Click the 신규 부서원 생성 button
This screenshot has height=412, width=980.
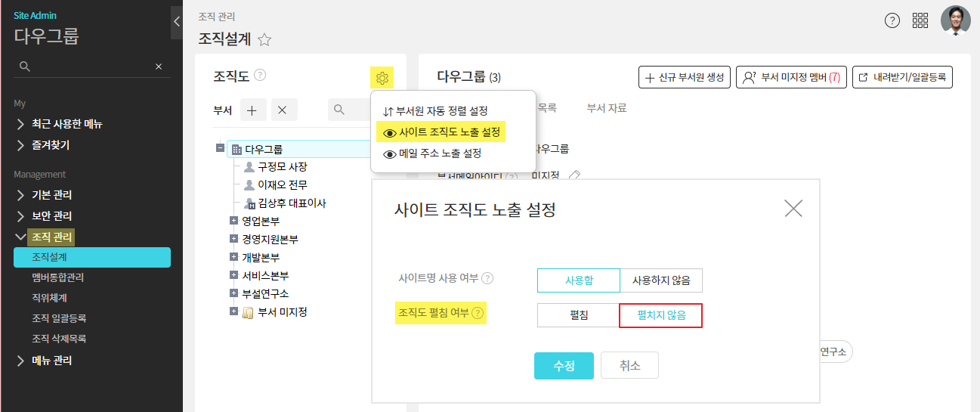tap(685, 77)
